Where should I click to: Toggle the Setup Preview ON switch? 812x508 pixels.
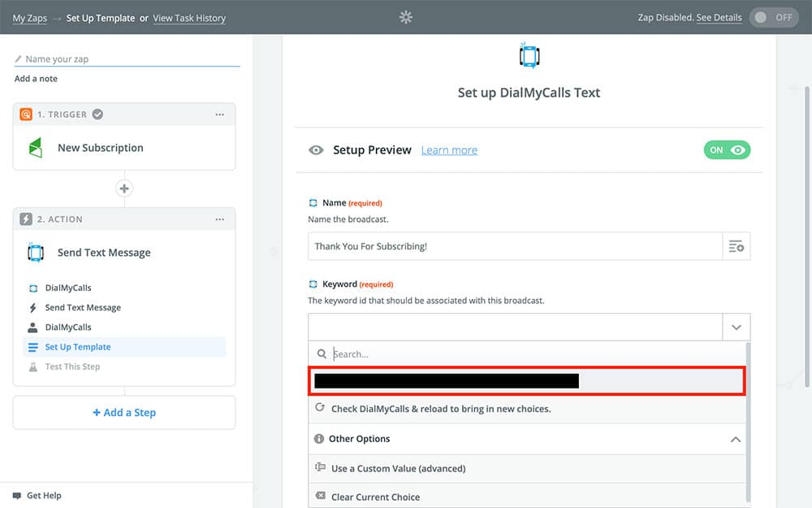727,150
